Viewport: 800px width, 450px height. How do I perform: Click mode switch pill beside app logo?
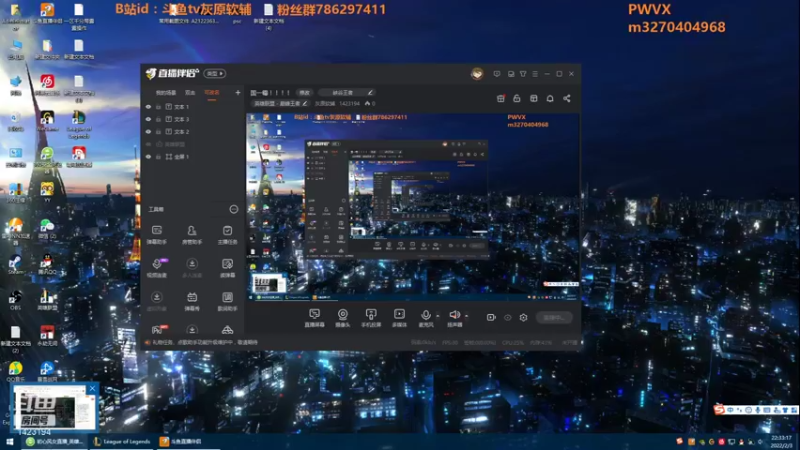pos(215,74)
